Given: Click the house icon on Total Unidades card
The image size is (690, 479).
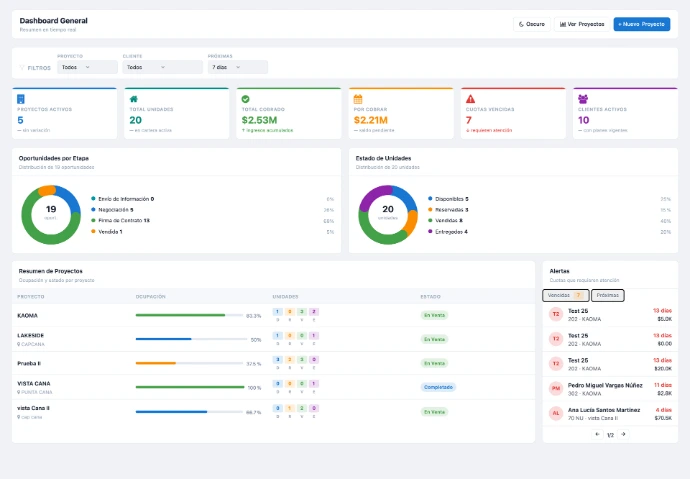Looking at the screenshot, I should (x=134, y=99).
